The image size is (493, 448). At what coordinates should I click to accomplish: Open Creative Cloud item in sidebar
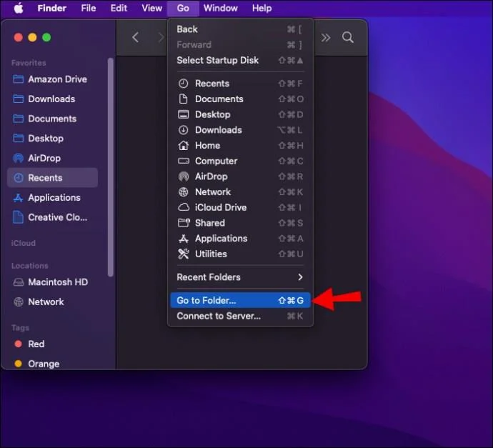(x=52, y=217)
